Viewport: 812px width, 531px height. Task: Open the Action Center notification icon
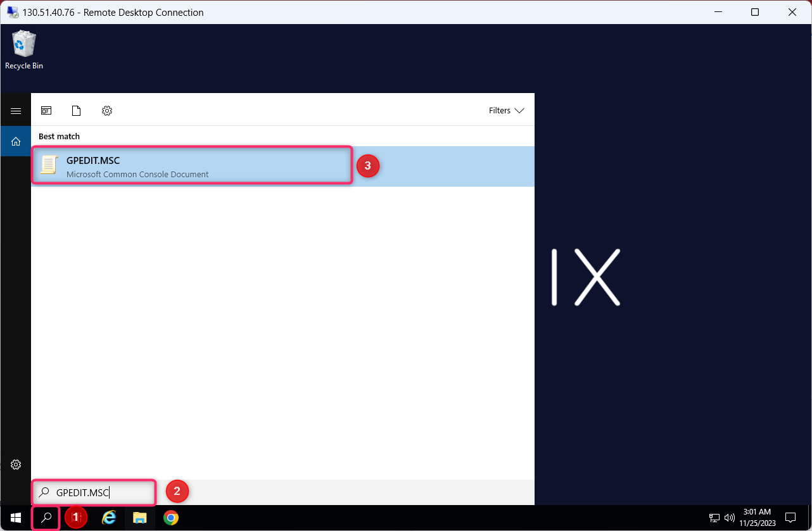(x=790, y=518)
